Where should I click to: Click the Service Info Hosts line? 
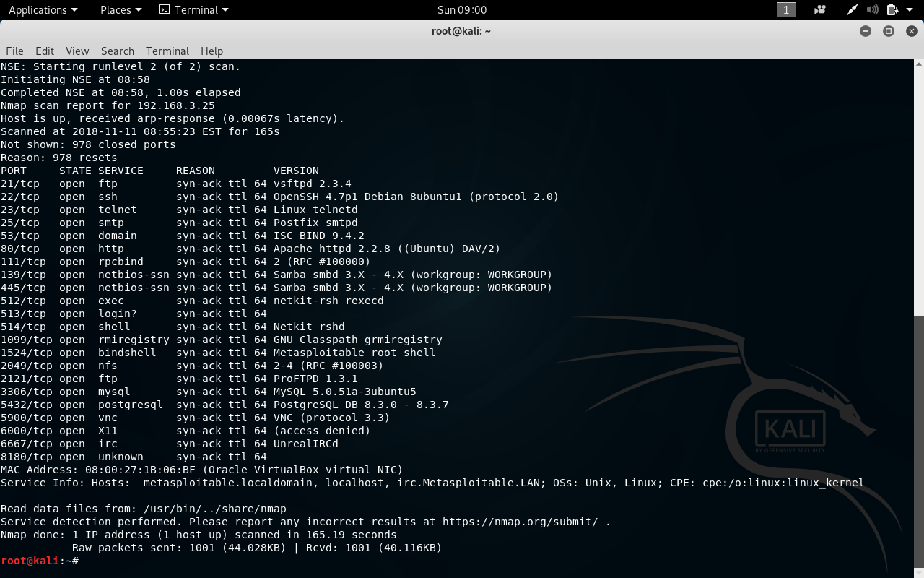tap(432, 483)
